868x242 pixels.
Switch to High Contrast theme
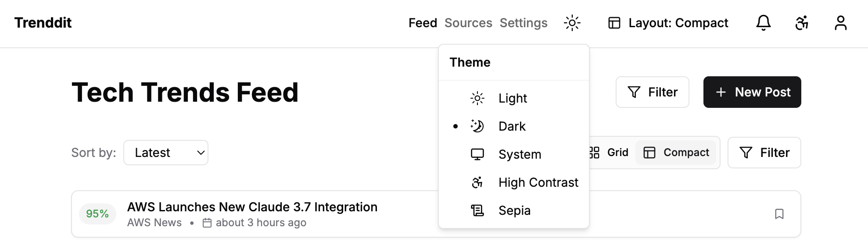(538, 182)
